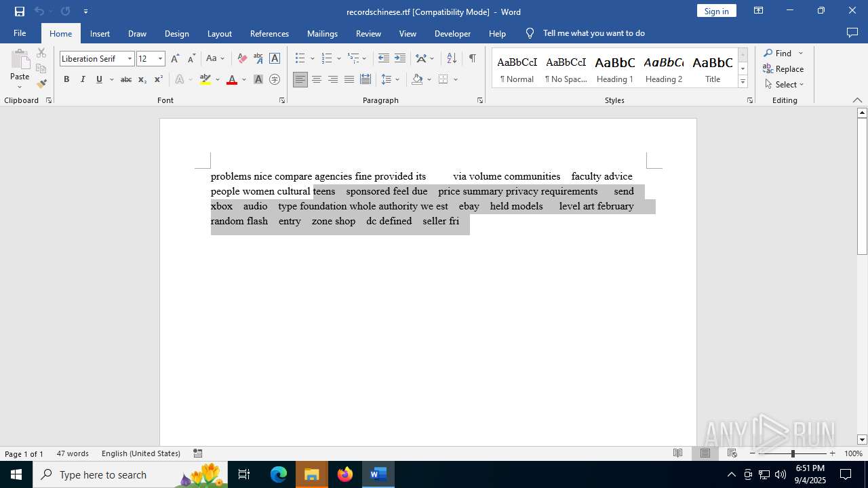Open the font size dropdown
Viewport: 868px width, 488px height.
[161, 59]
